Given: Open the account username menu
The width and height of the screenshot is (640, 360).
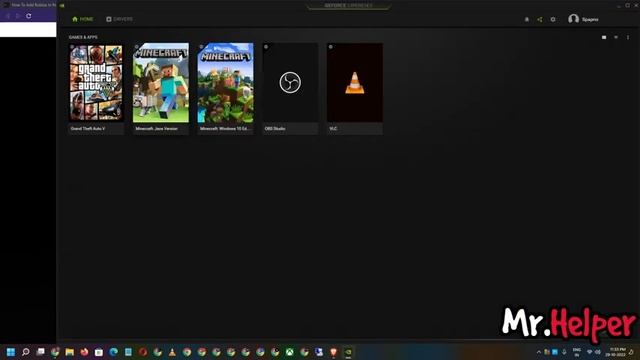Looking at the screenshot, I should [590, 19].
